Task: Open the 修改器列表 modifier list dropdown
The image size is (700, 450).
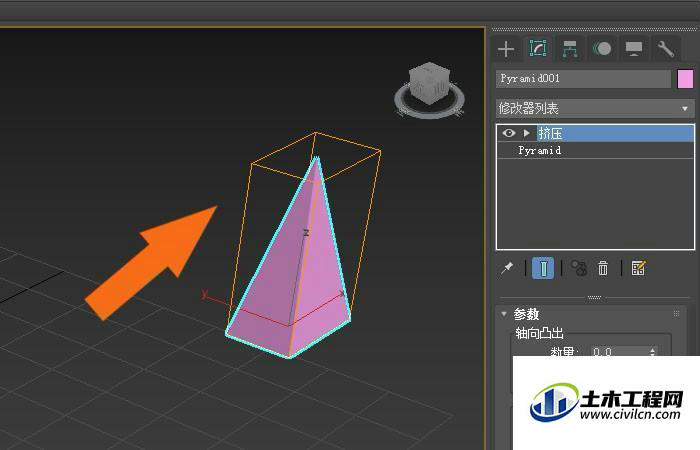Action: pos(595,108)
